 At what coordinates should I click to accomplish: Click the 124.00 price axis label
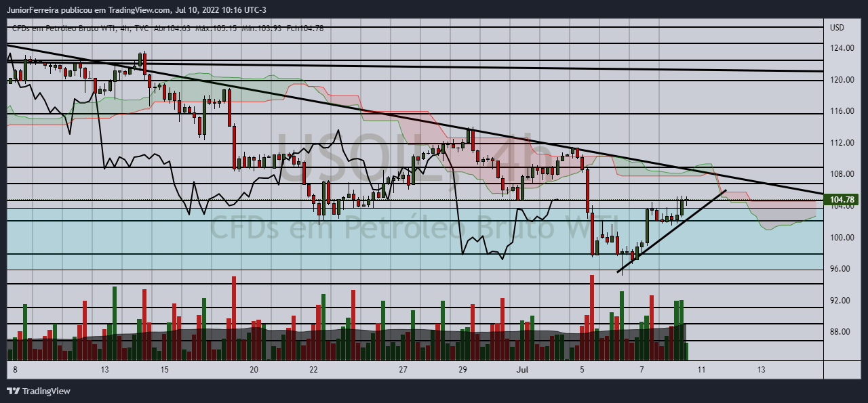[841, 48]
